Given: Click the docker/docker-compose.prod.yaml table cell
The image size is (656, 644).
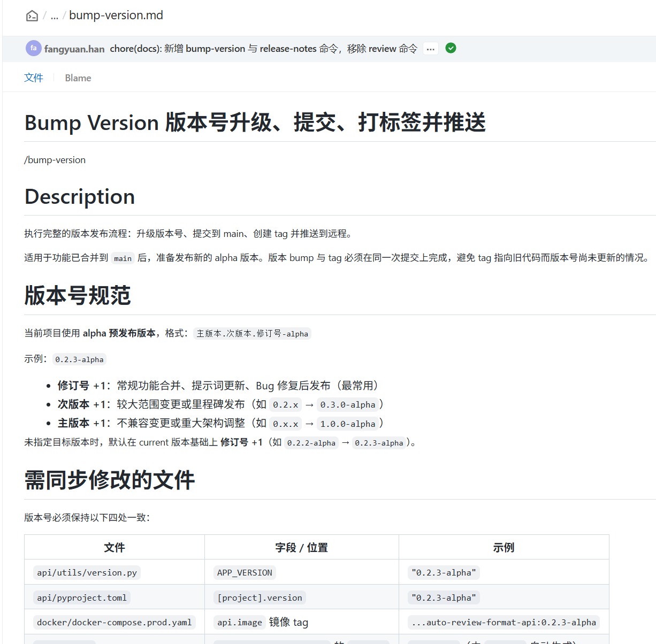Looking at the screenshot, I should [x=115, y=622].
